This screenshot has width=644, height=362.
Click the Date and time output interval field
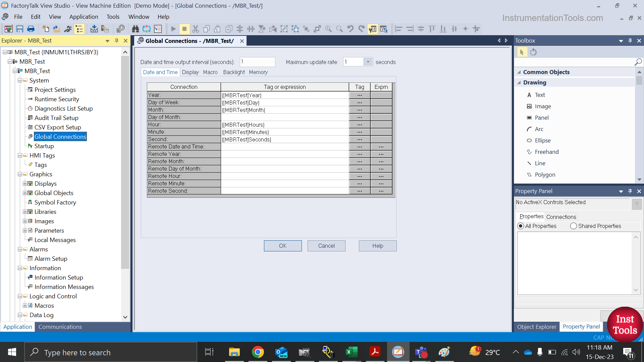257,62
